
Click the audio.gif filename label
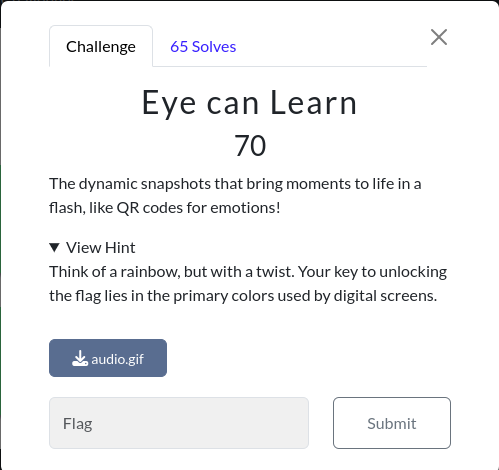(x=118, y=359)
